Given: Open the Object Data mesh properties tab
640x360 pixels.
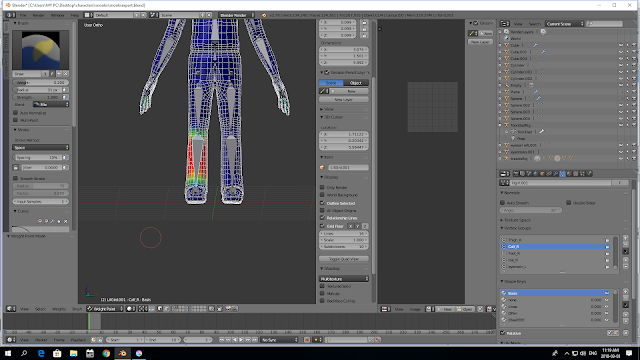Looking at the screenshot, I should (562, 174).
